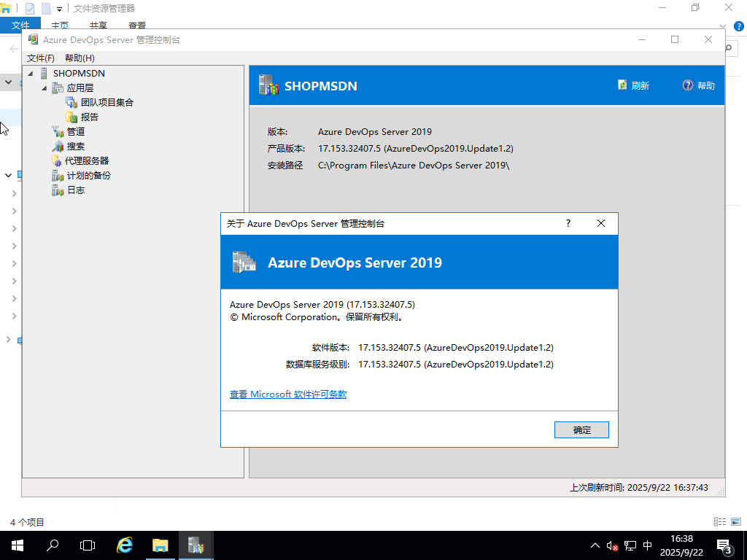This screenshot has height=560, width=747.
Task: Click the Microsoft Corporation copyright line
Action: pos(318,317)
